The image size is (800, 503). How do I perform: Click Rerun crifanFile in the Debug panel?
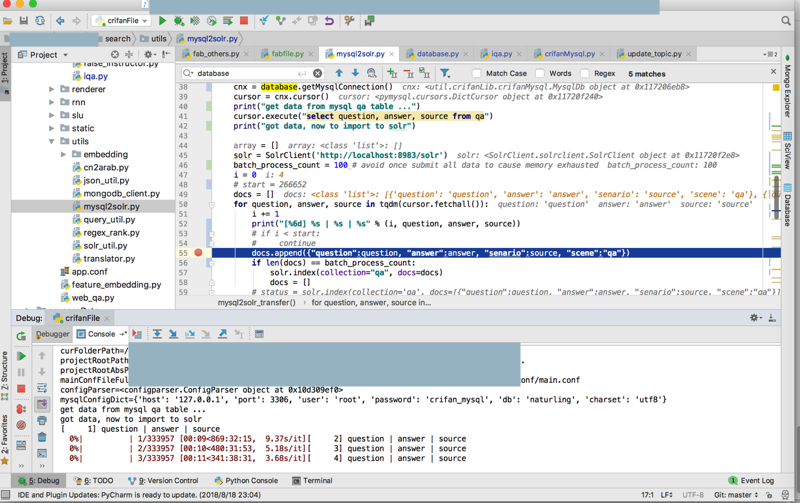pos(21,336)
